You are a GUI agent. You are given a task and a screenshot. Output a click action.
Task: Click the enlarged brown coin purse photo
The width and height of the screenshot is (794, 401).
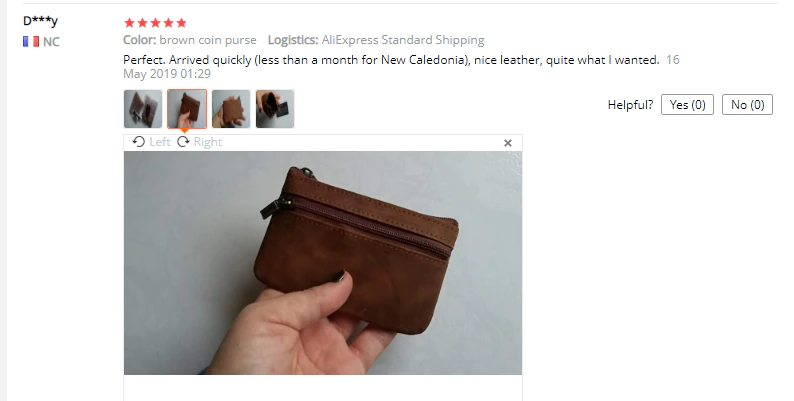pyautogui.click(x=323, y=263)
